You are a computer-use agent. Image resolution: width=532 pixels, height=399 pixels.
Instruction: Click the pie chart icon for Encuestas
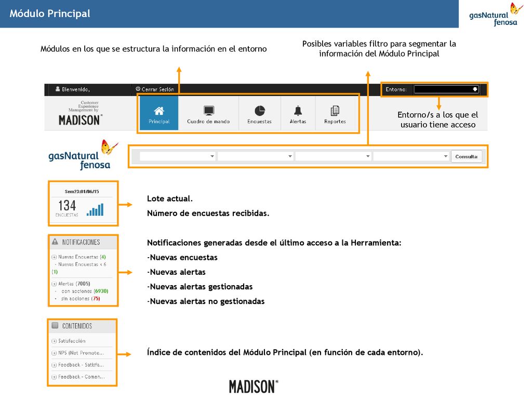(x=260, y=111)
